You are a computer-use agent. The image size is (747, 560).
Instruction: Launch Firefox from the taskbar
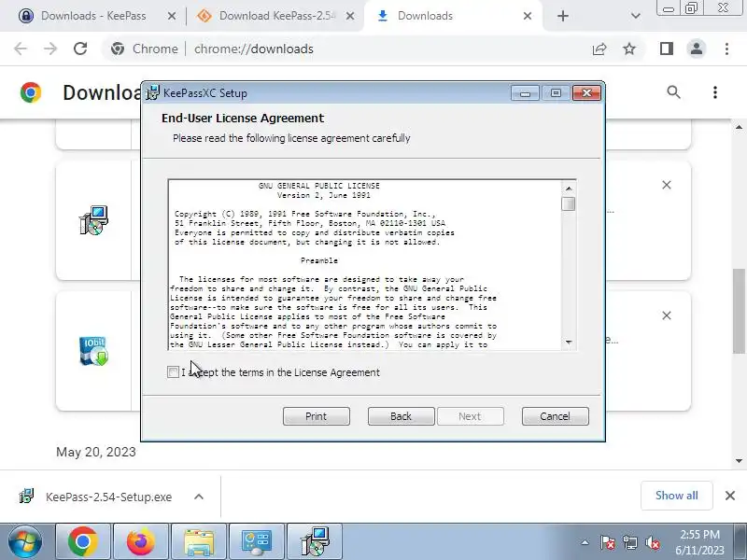tap(141, 541)
